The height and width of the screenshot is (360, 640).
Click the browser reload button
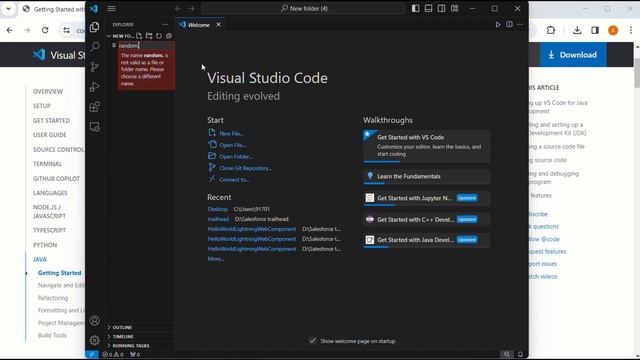(x=45, y=30)
